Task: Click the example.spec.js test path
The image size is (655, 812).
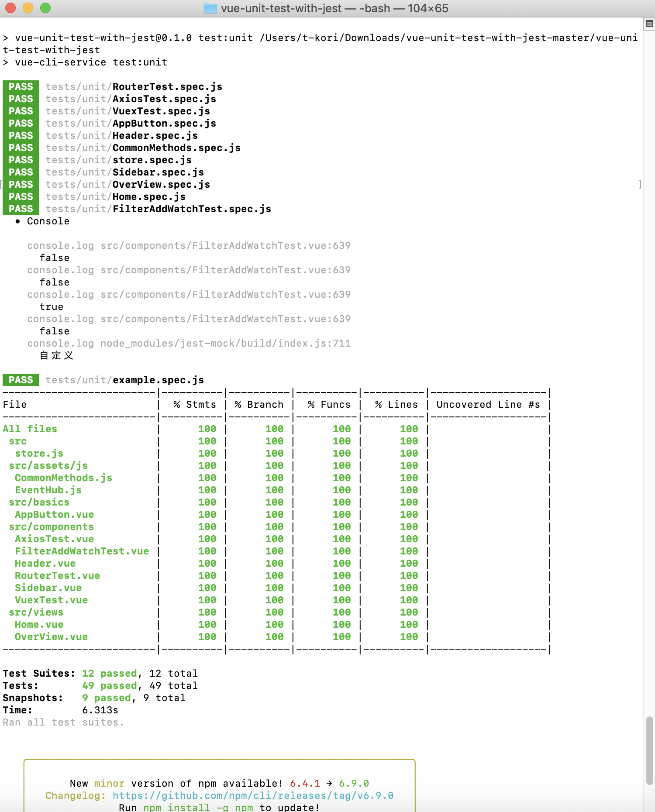Action: coord(125,380)
